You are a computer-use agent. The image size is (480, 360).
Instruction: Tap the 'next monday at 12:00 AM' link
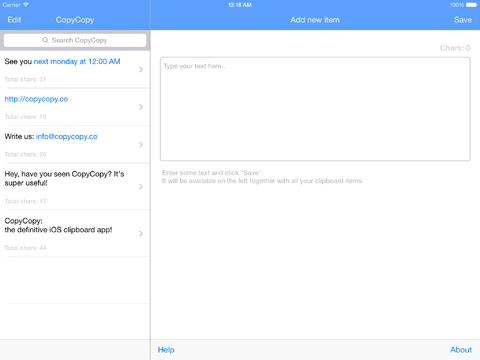pos(77,61)
